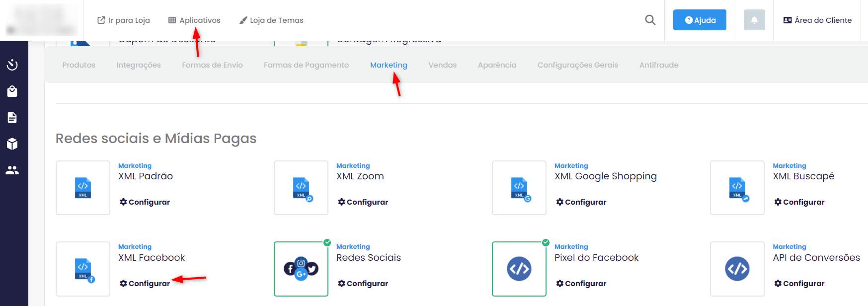
Task: Open the products box sidebar icon
Action: 12,144
